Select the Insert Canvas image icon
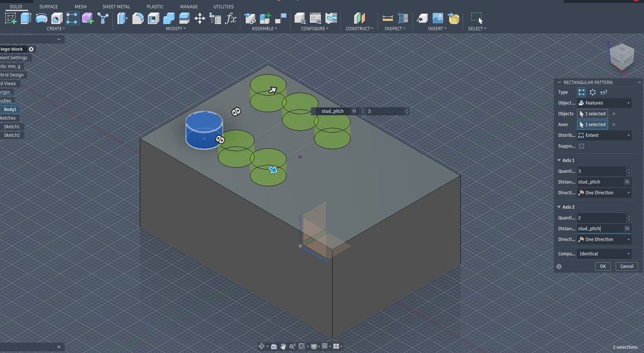The width and height of the screenshot is (644, 353). 438,18
